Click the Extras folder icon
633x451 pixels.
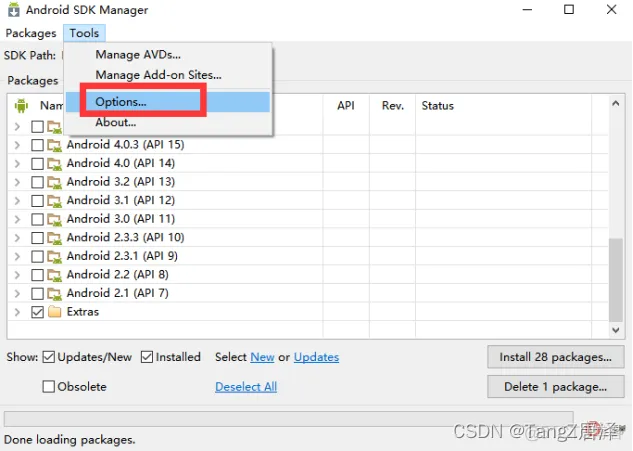point(54,312)
